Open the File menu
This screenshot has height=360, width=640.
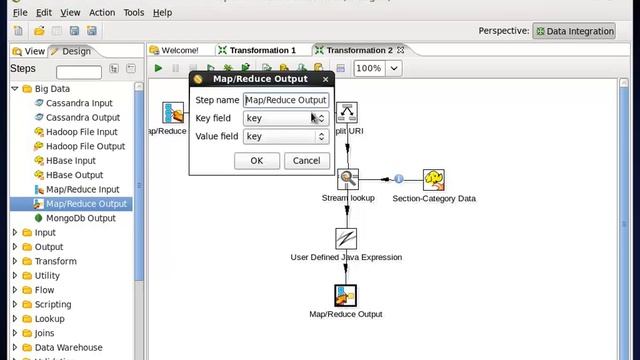point(20,13)
